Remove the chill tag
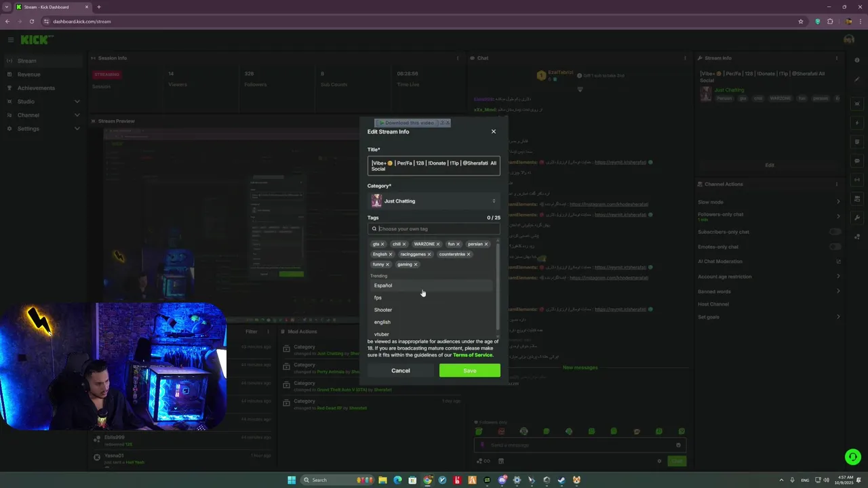 (404, 244)
